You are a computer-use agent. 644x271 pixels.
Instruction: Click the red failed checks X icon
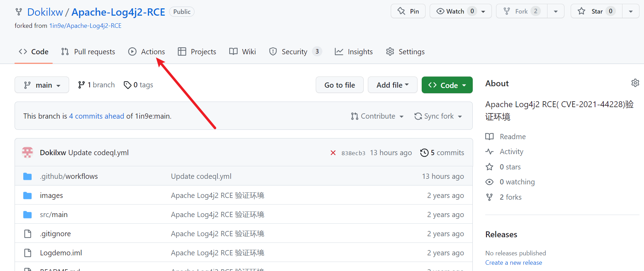pos(333,153)
